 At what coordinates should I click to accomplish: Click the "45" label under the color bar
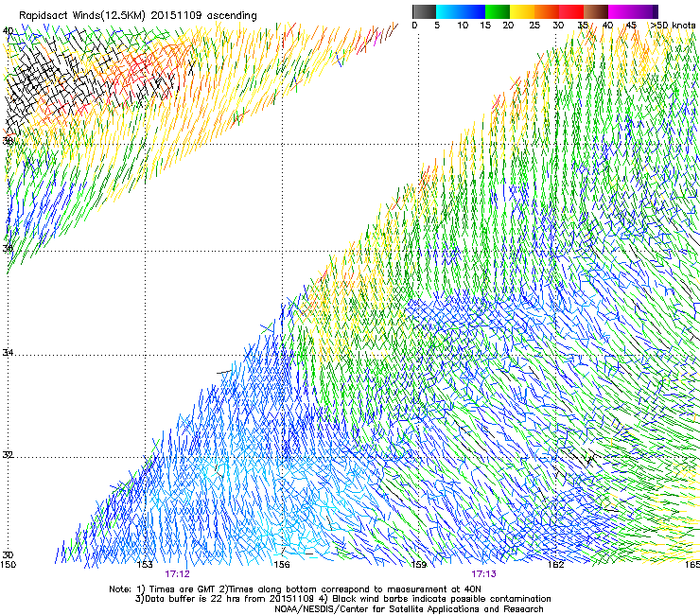[x=631, y=26]
